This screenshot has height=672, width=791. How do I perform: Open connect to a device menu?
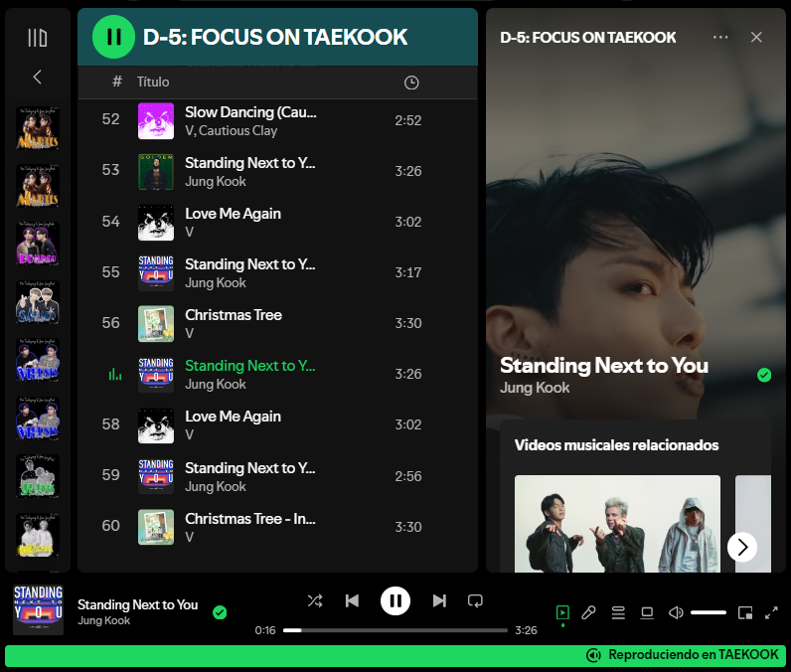coord(647,613)
